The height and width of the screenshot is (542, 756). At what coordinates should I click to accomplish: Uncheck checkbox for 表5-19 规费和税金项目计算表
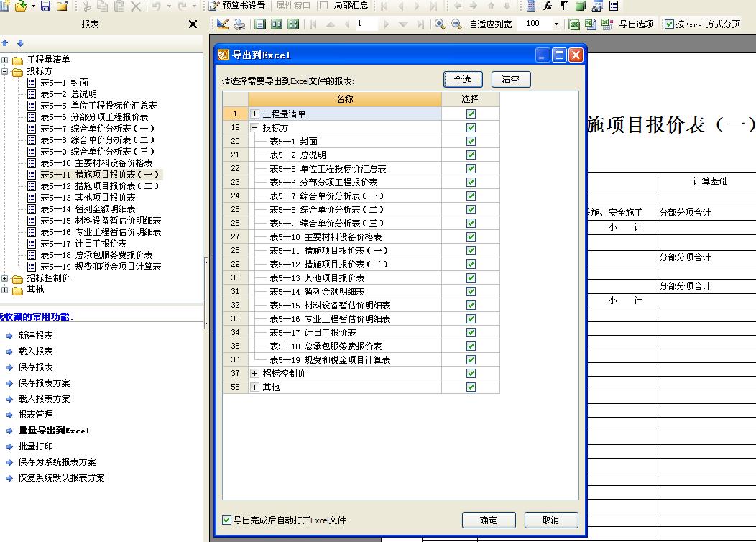(x=471, y=359)
